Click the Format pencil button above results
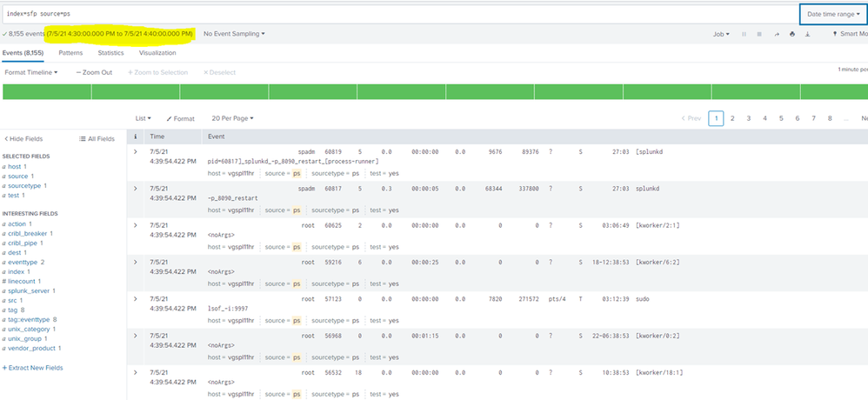 (x=180, y=118)
